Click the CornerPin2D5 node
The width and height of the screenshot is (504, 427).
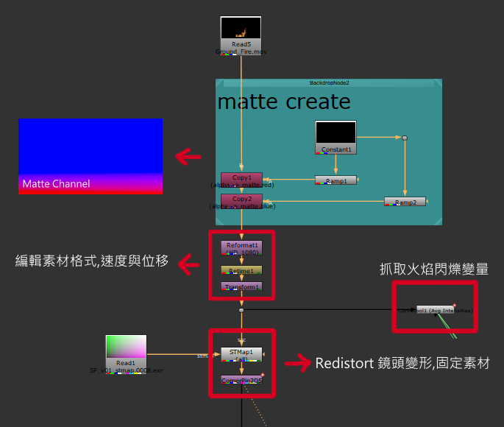[x=241, y=381]
